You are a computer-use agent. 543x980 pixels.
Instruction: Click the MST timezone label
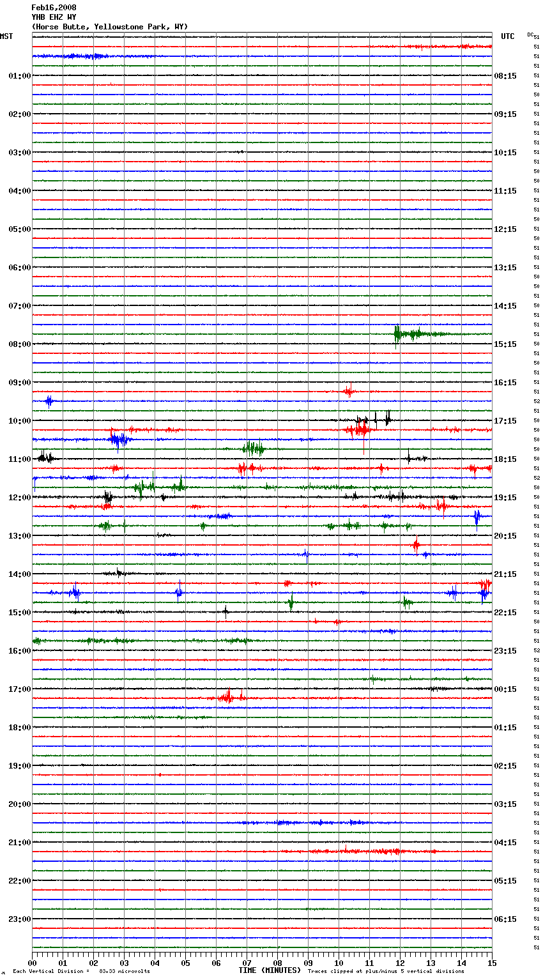[6, 36]
